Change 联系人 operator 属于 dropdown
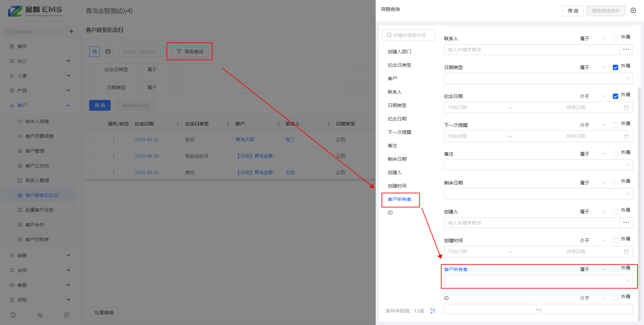 pos(592,39)
